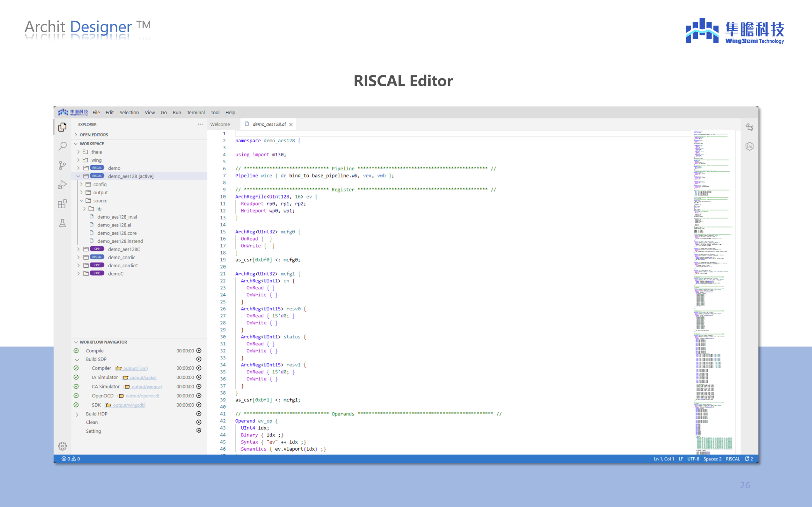This screenshot has height=507, width=812.
Task: Click the WingSemi logo in menu bar
Action: coord(73,112)
